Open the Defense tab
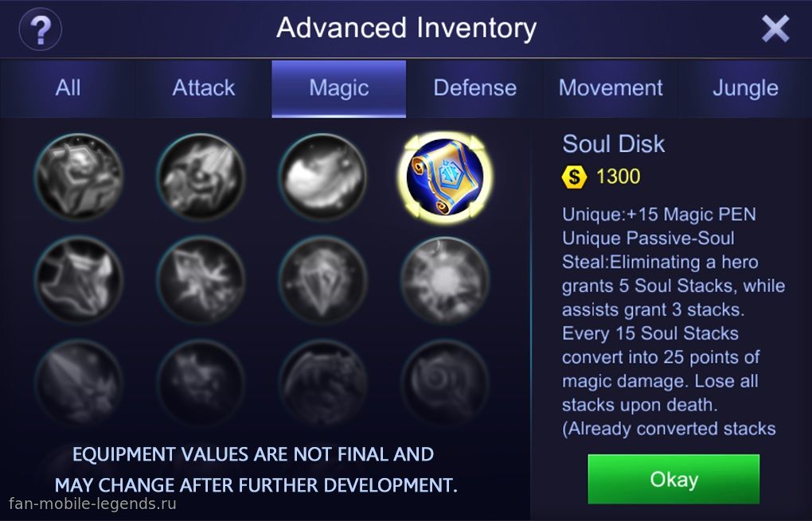Image resolution: width=812 pixels, height=521 pixels. [474, 88]
